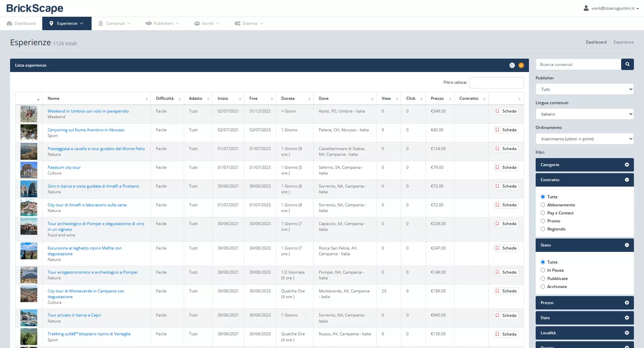This screenshot has width=644, height=348.
Task: Open the Publishers navigation menu
Action: (162, 23)
